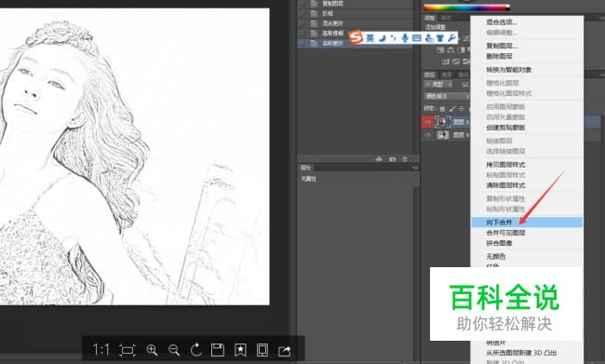Click the star bookmark favorite icon
The image size is (605, 364).
[x=240, y=350]
